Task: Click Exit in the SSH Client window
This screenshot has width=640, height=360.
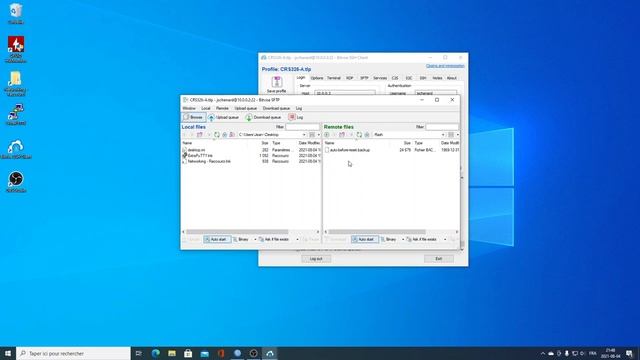Action: click(x=439, y=259)
